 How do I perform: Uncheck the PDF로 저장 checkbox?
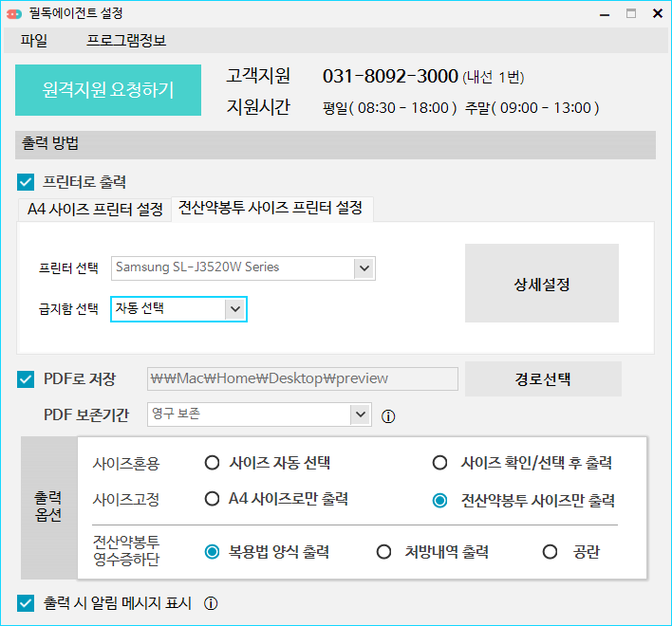[x=27, y=379]
